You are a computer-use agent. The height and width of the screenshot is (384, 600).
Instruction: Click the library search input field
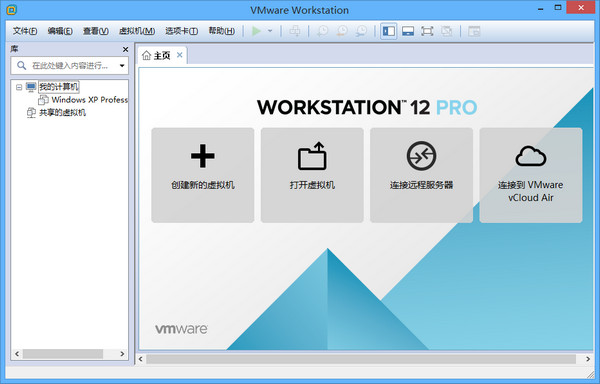(x=70, y=65)
